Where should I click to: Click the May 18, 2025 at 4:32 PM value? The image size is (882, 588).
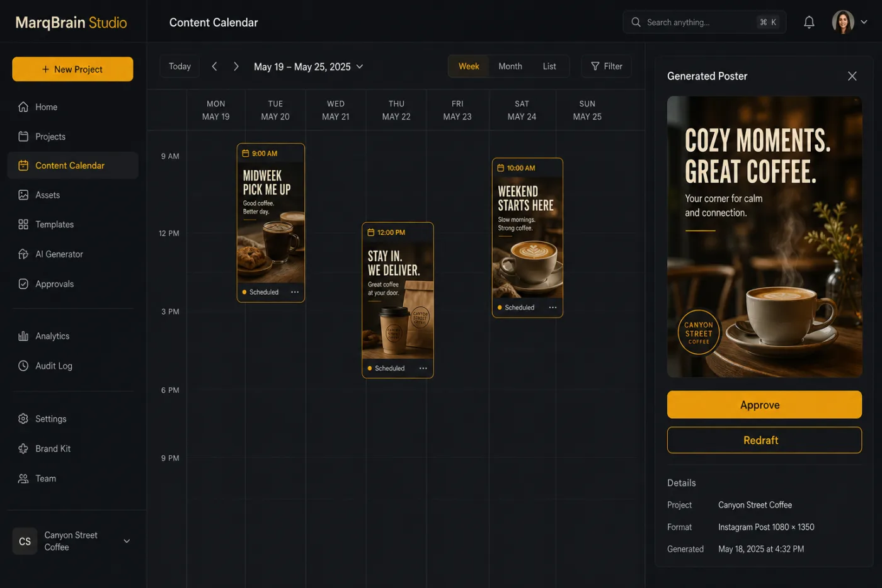click(x=761, y=549)
